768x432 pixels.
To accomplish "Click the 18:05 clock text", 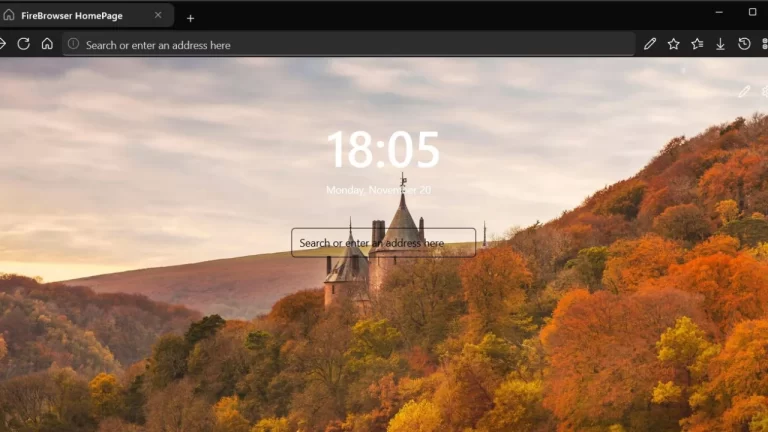I will (x=384, y=149).
